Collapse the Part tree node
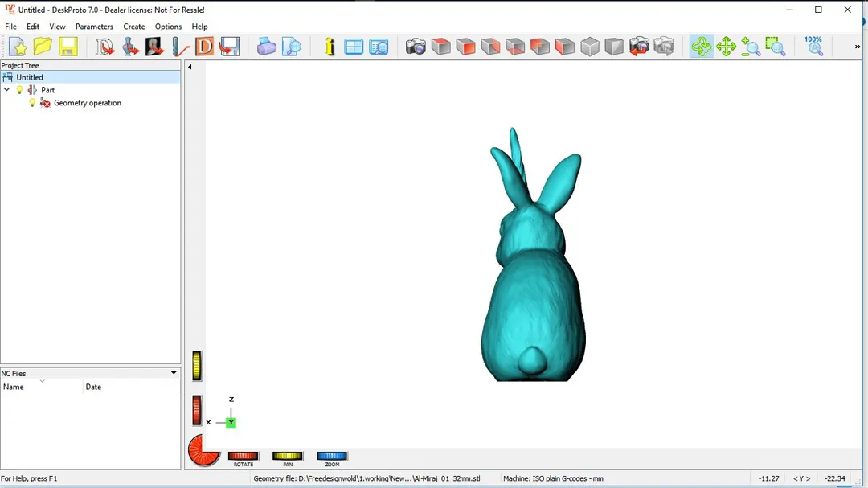The width and height of the screenshot is (868, 488). tap(7, 90)
